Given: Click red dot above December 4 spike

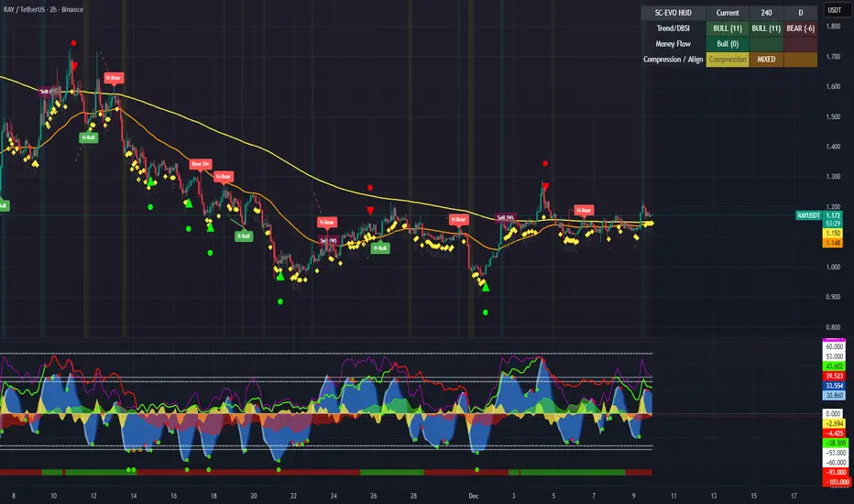Looking at the screenshot, I should (545, 163).
